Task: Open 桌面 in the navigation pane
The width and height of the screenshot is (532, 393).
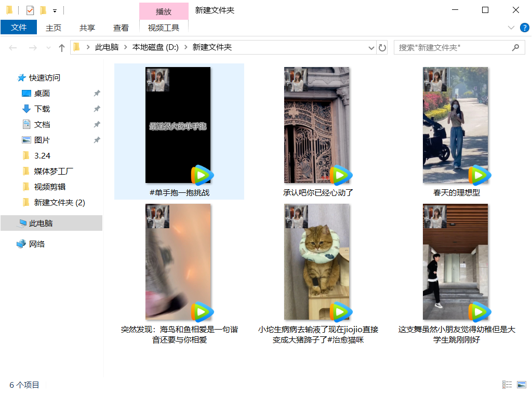Action: pyautogui.click(x=42, y=94)
